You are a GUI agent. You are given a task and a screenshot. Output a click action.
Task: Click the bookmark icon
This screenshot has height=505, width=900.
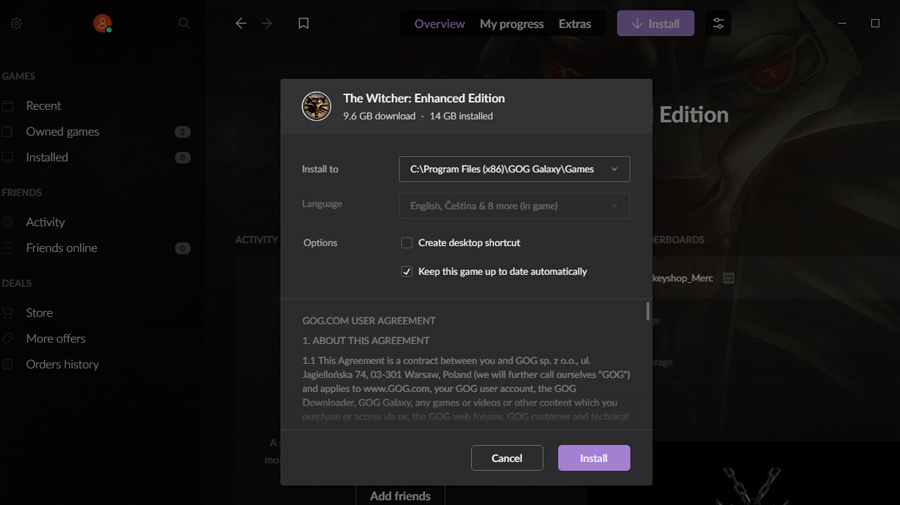[304, 23]
